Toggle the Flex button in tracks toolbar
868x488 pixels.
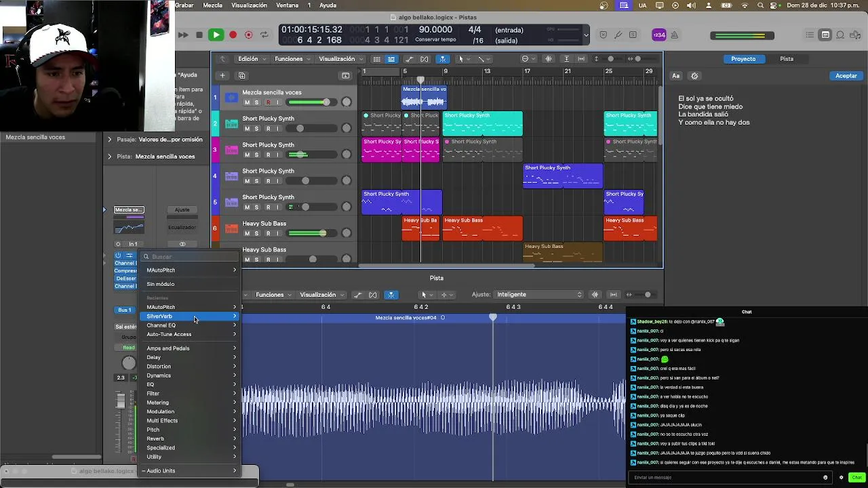coord(426,59)
